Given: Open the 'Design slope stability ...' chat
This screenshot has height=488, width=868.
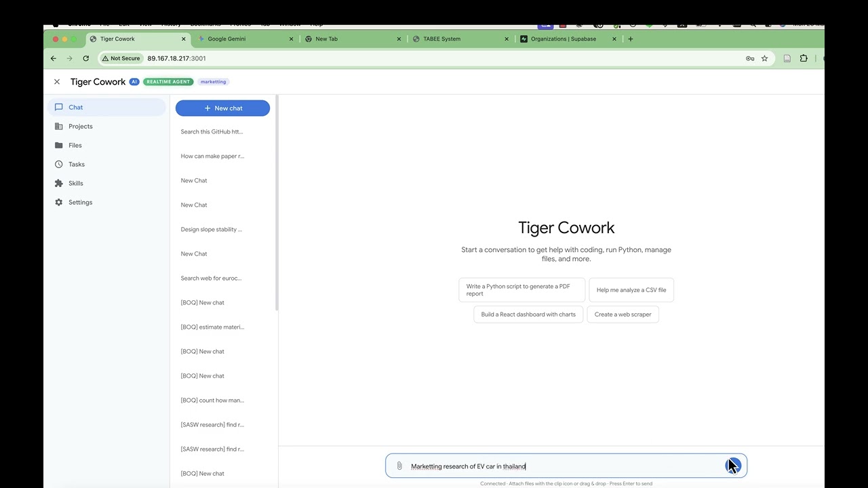Looking at the screenshot, I should 222,229.
